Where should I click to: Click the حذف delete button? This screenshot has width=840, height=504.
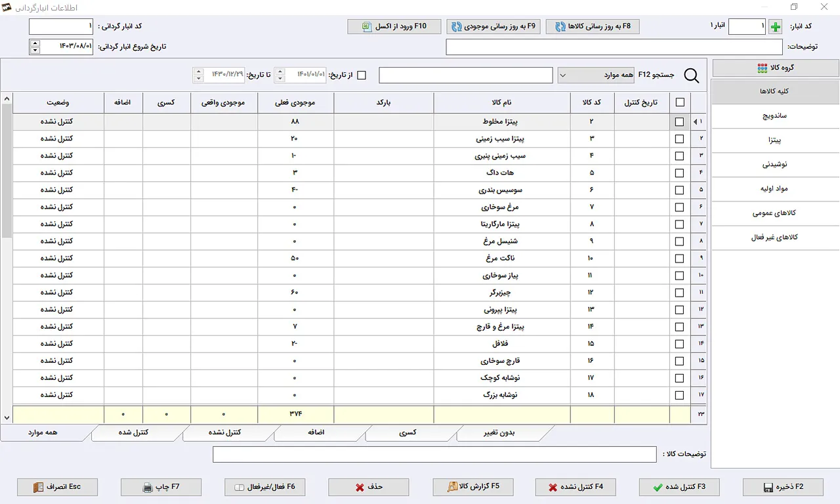coord(369,487)
